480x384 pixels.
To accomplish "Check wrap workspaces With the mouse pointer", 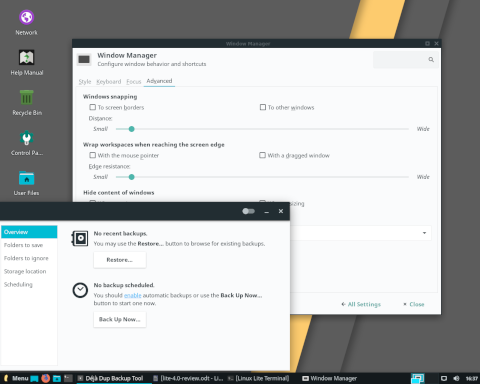I will coord(93,155).
